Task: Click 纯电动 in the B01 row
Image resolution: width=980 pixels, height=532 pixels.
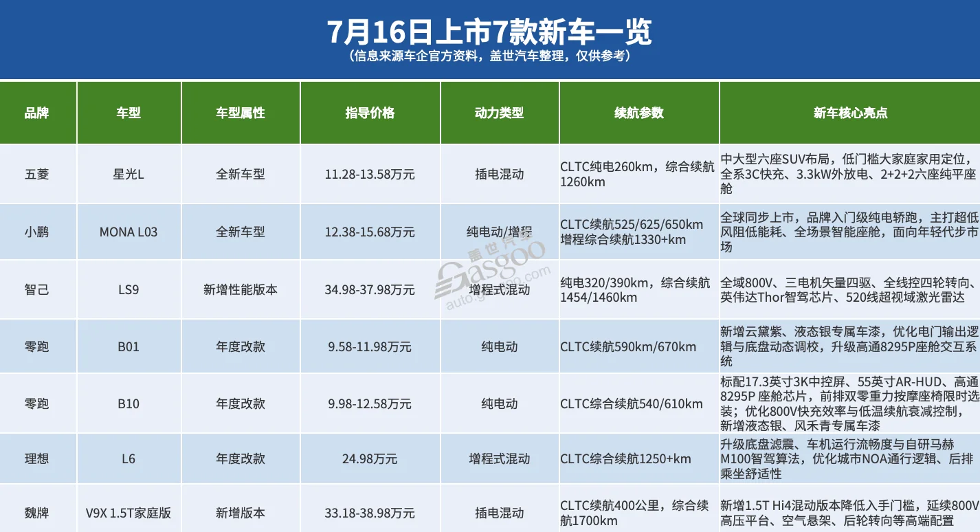Action: point(500,346)
